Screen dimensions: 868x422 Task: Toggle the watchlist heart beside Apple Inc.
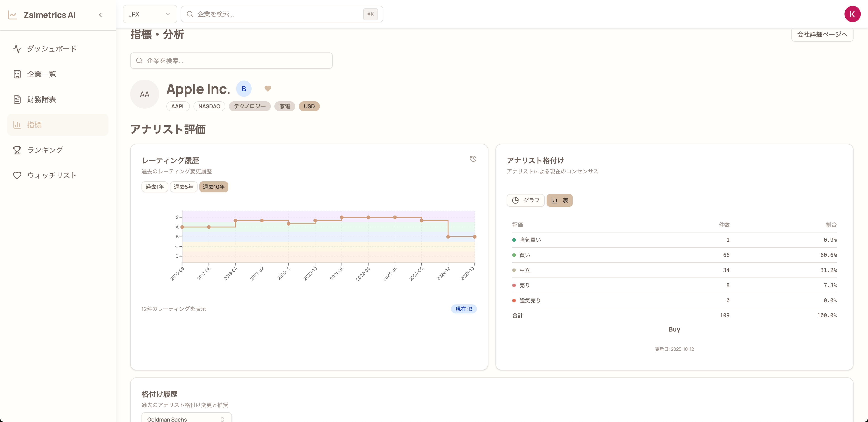click(x=268, y=89)
